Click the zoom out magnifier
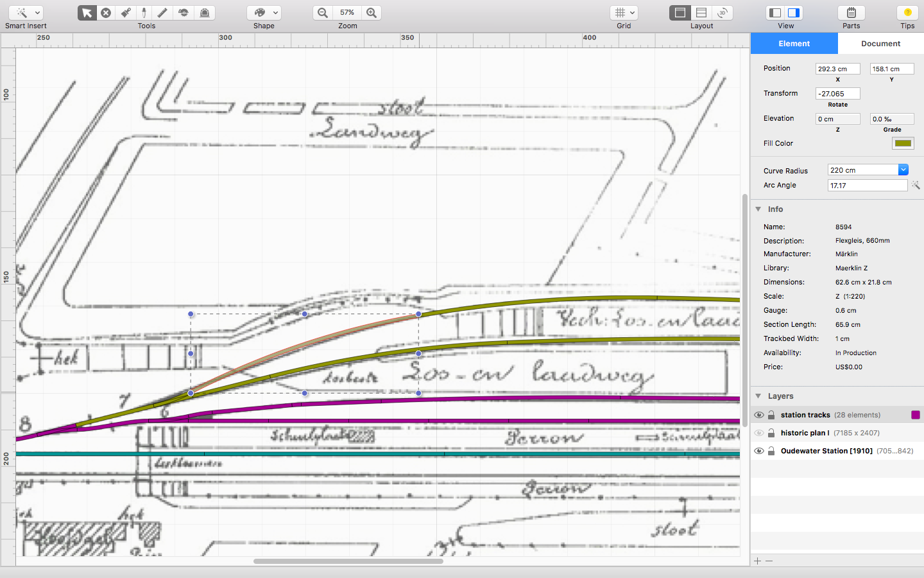This screenshot has width=924, height=578. [323, 13]
